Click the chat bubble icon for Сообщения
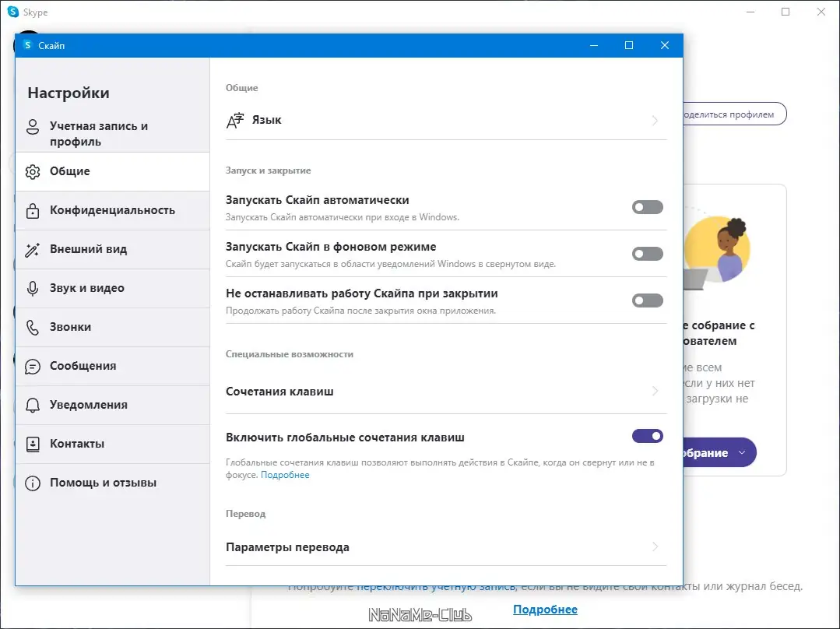Screen dimensions: 840x629 tap(33, 367)
